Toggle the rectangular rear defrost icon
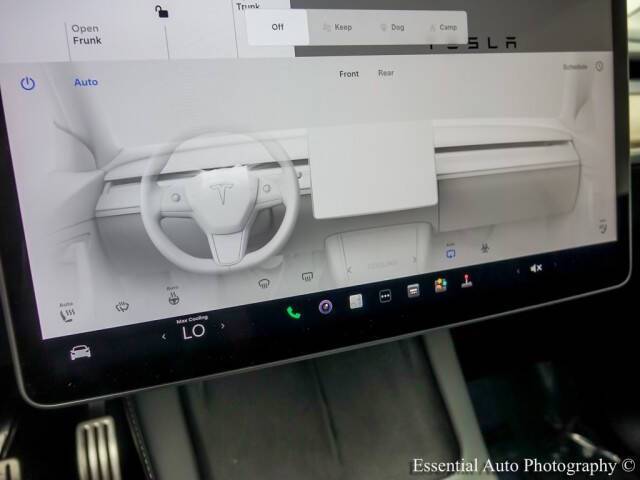Viewport: 640px width, 480px height. 307,277
